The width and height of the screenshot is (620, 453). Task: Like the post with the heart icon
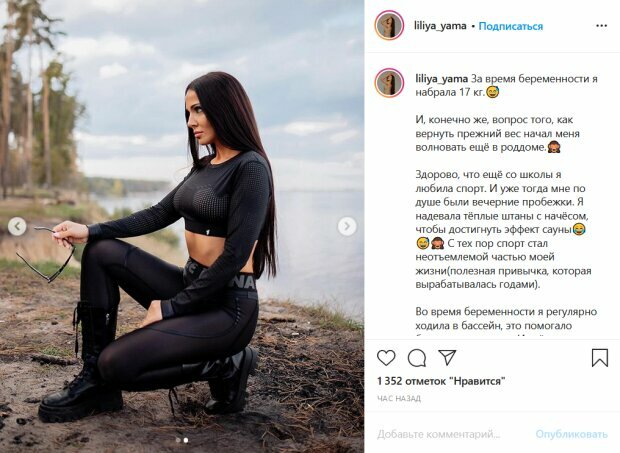[386, 358]
